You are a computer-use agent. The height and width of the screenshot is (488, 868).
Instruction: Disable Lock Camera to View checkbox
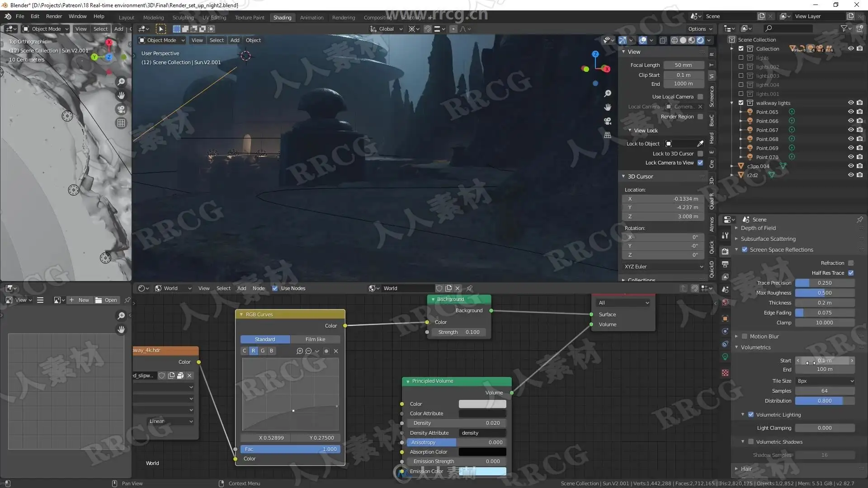pos(700,163)
